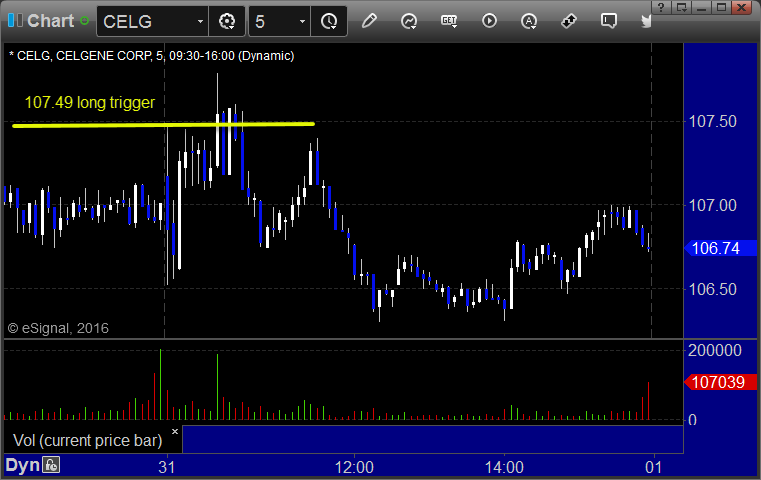Viewport: 761px width, 480px height.
Task: Toggle the green window link circle
Action: (x=84, y=21)
